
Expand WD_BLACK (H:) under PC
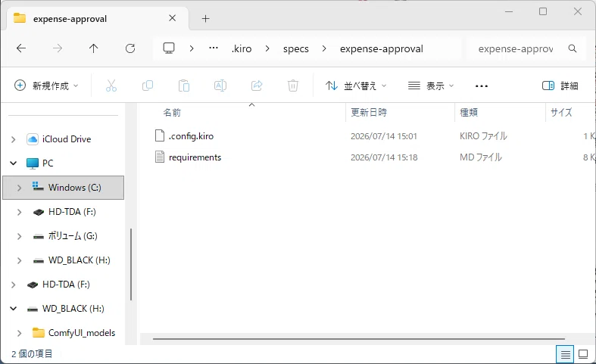pos(20,260)
